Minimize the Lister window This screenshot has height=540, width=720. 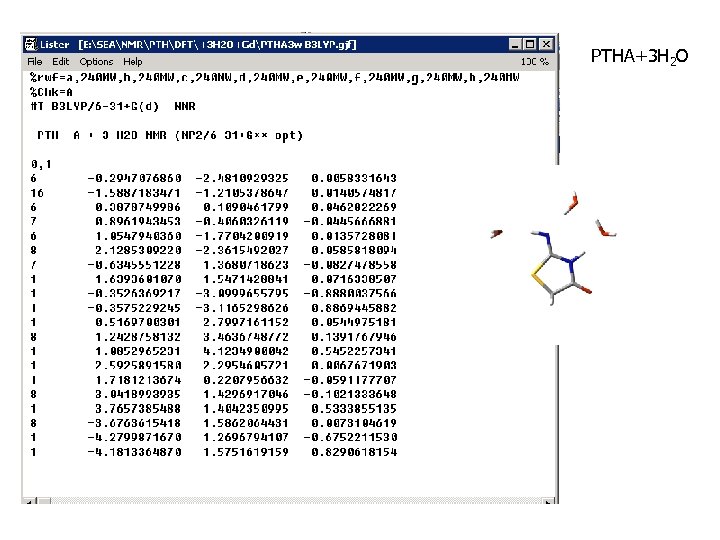(515, 45)
